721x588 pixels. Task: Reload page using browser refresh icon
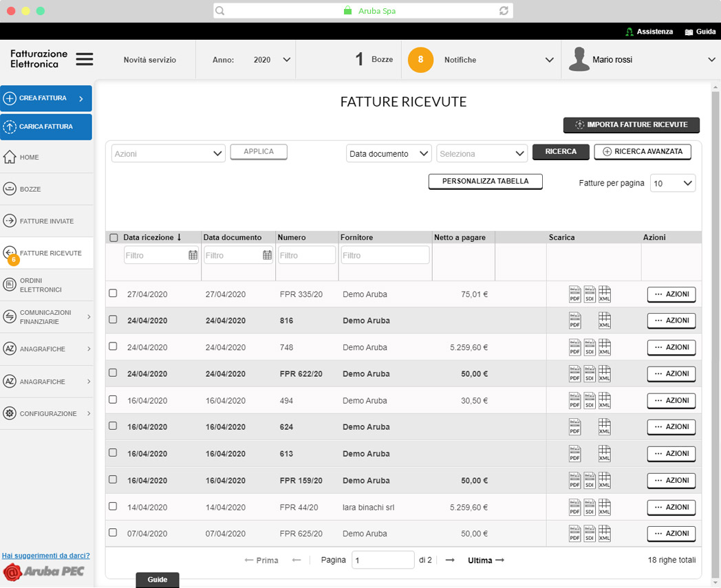(x=504, y=11)
